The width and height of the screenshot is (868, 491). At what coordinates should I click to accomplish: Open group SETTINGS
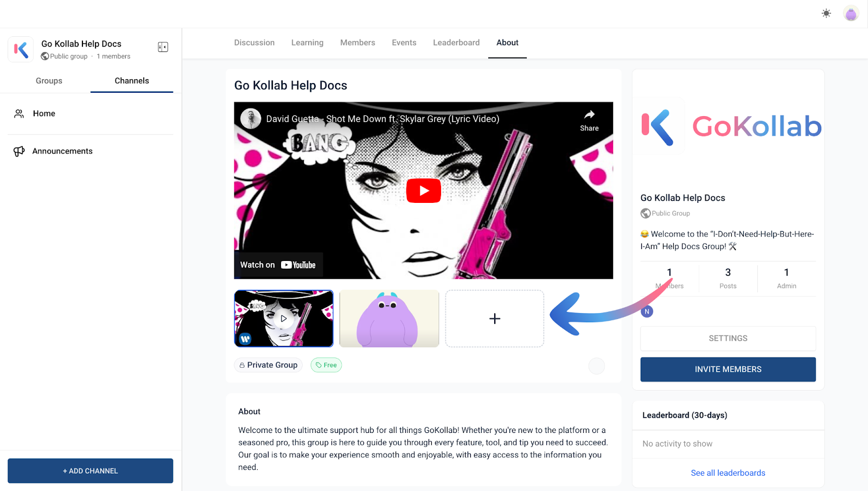(x=728, y=339)
